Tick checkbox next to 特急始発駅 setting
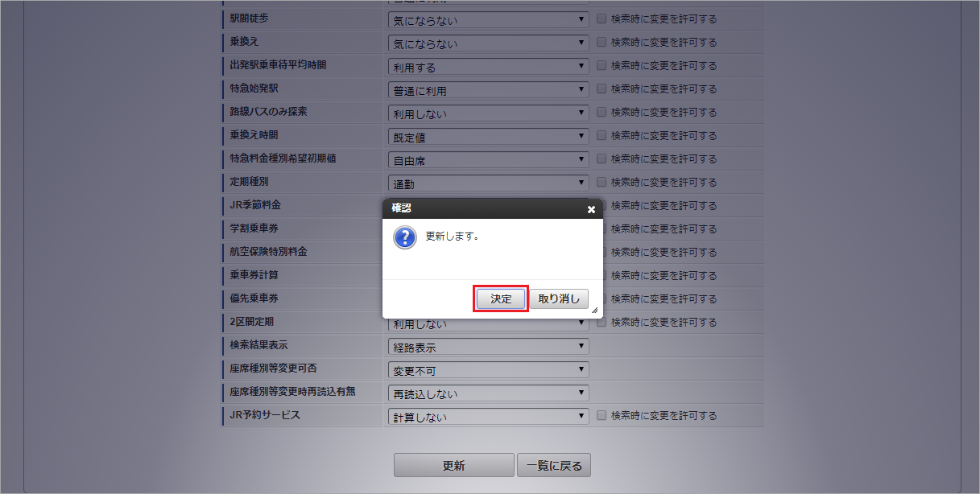This screenshot has height=494, width=980. tap(602, 89)
